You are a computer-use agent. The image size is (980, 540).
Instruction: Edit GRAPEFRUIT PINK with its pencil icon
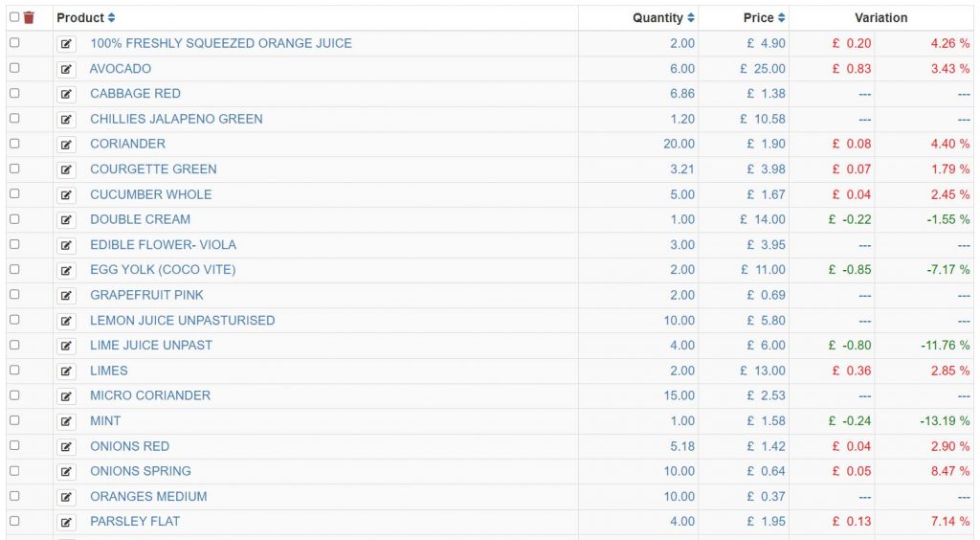coord(66,296)
